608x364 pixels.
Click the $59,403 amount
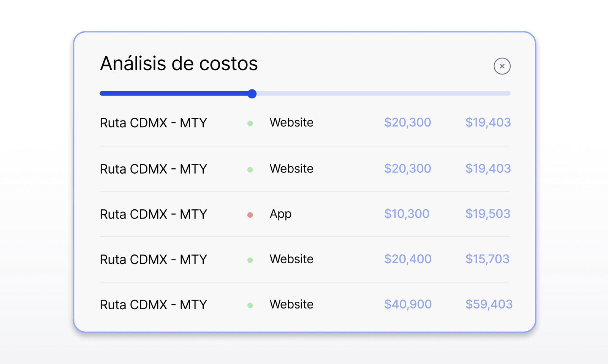(x=489, y=304)
